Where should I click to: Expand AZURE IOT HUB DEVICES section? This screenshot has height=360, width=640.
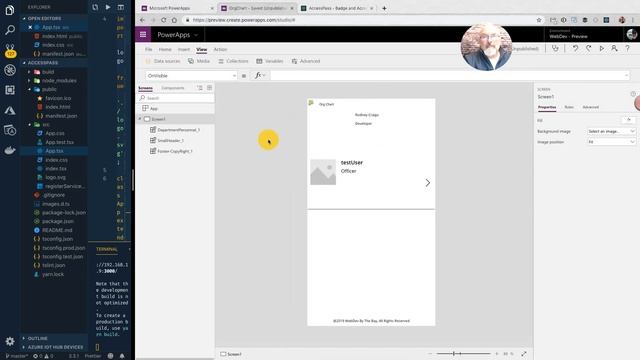[x=55, y=347]
